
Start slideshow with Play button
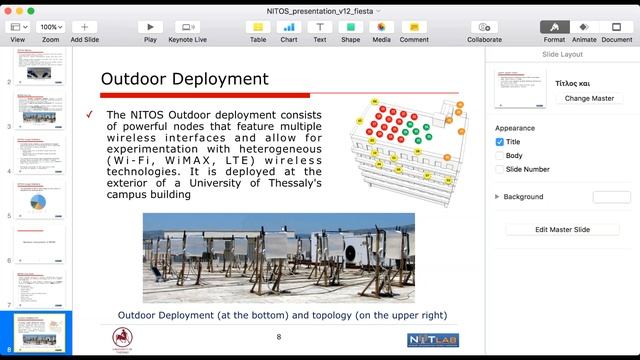150,27
